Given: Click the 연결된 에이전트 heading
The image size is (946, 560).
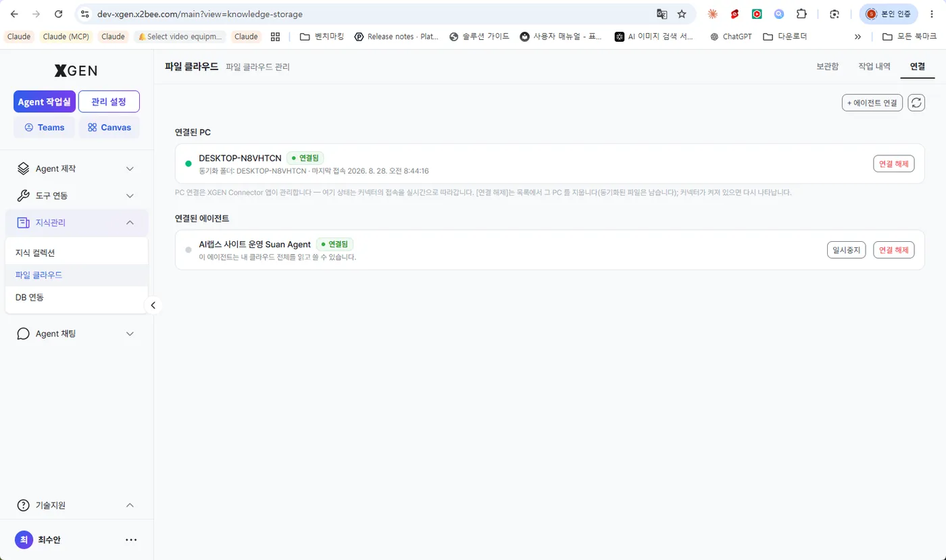Looking at the screenshot, I should (x=202, y=218).
